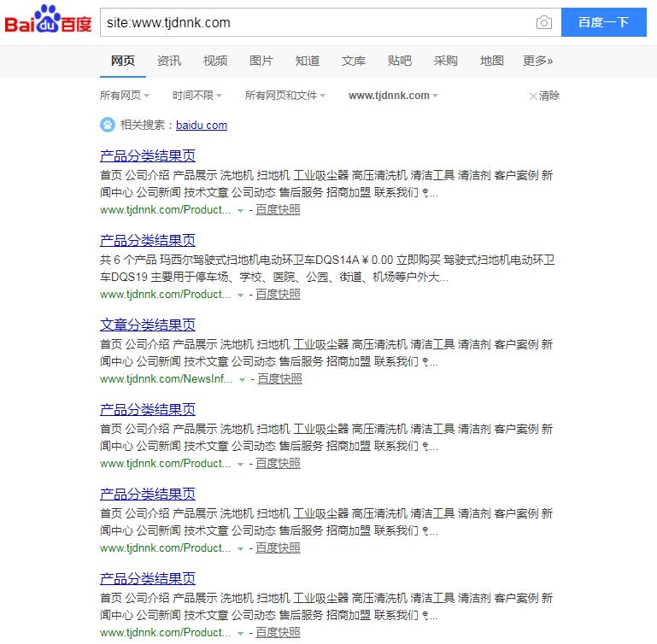Screen dimensions: 657x644
Task: Expand the 所有网页和文件 filter dropdown
Action: [285, 96]
